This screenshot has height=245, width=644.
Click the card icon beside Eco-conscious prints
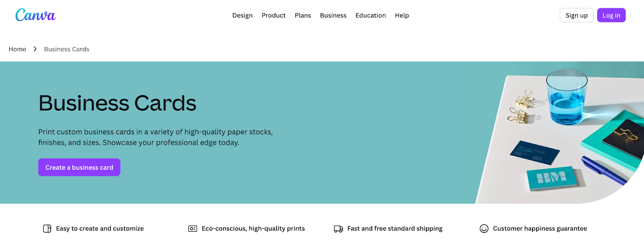point(193,228)
